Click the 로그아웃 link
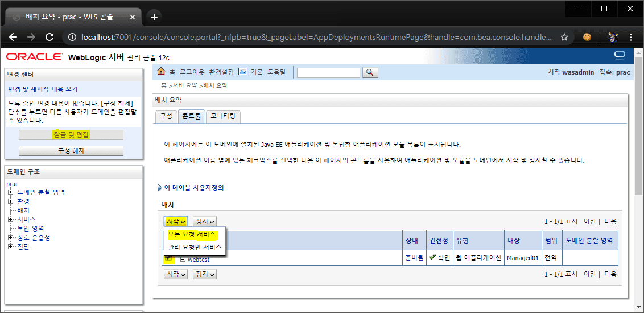The image size is (644, 313). click(x=192, y=72)
